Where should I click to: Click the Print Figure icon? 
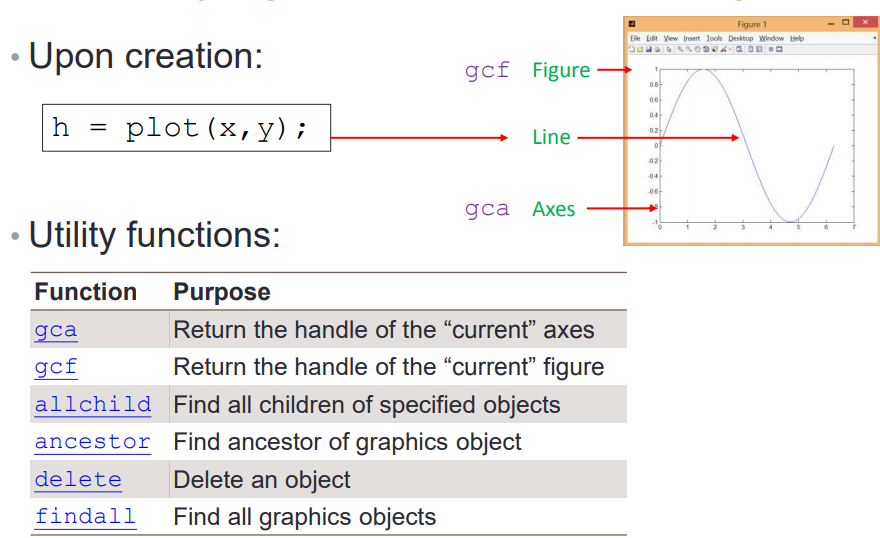coord(657,49)
